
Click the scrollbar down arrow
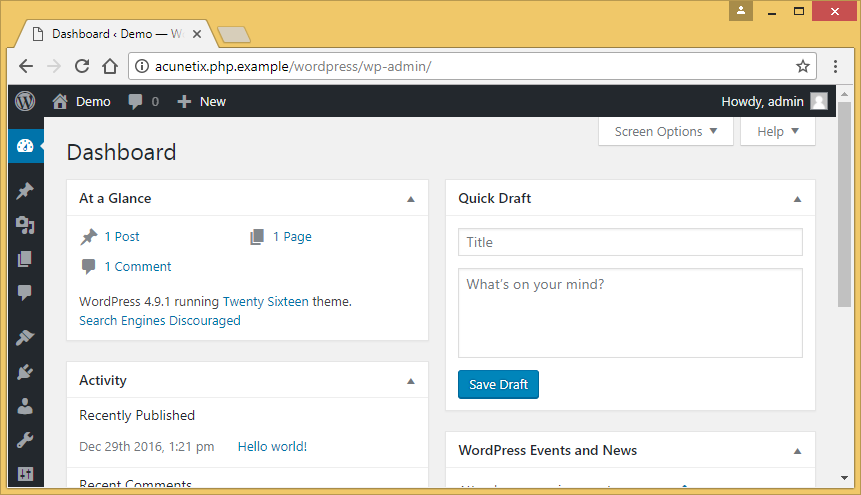click(845, 478)
